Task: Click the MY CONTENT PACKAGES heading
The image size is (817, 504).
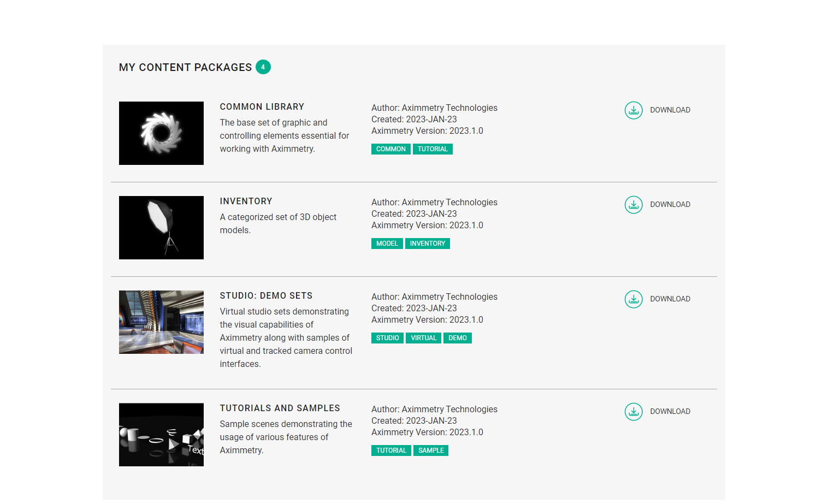Action: (x=186, y=67)
